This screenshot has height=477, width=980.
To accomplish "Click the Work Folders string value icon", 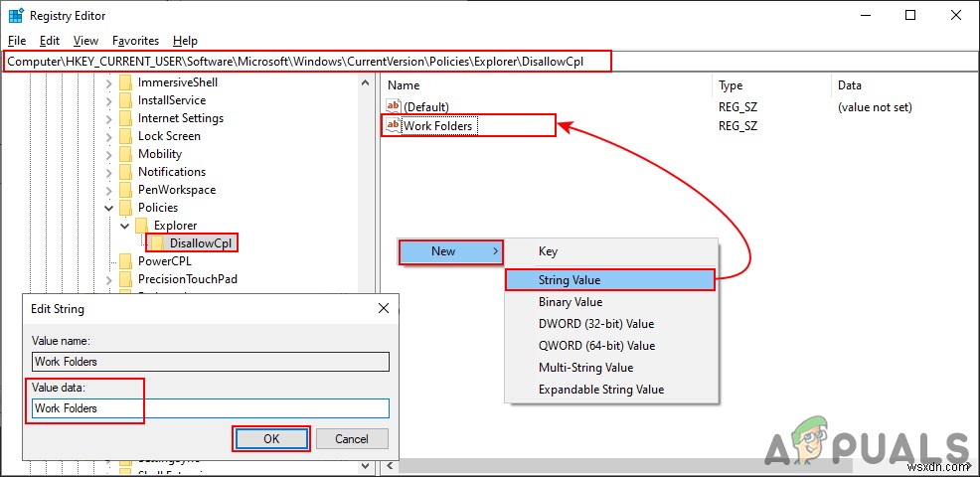I will click(x=394, y=125).
